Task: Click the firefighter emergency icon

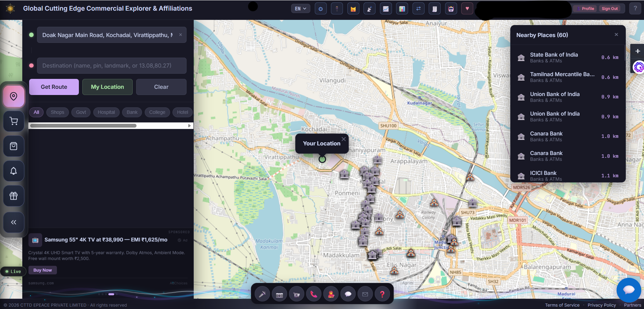Action: click(331, 294)
